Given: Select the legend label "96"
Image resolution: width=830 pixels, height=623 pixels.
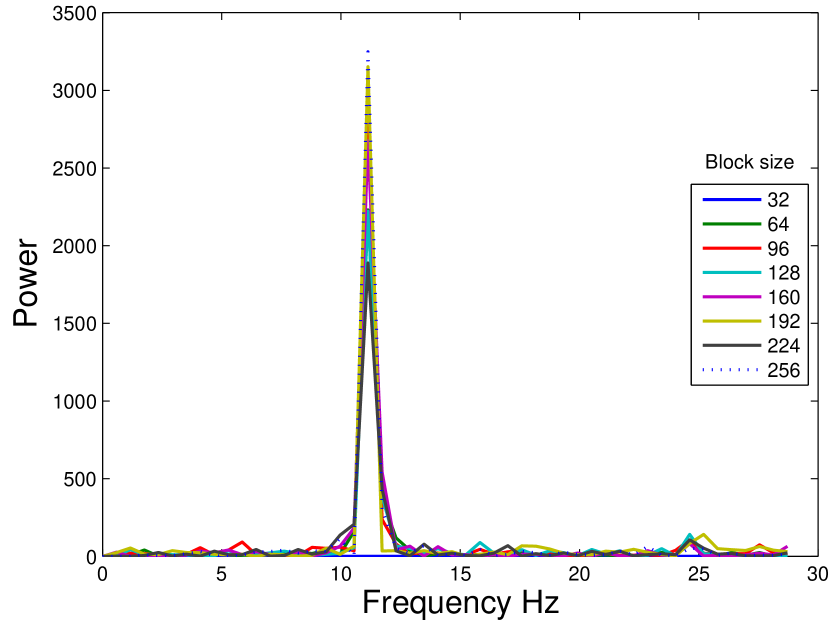Looking at the screenshot, I should tap(778, 249).
